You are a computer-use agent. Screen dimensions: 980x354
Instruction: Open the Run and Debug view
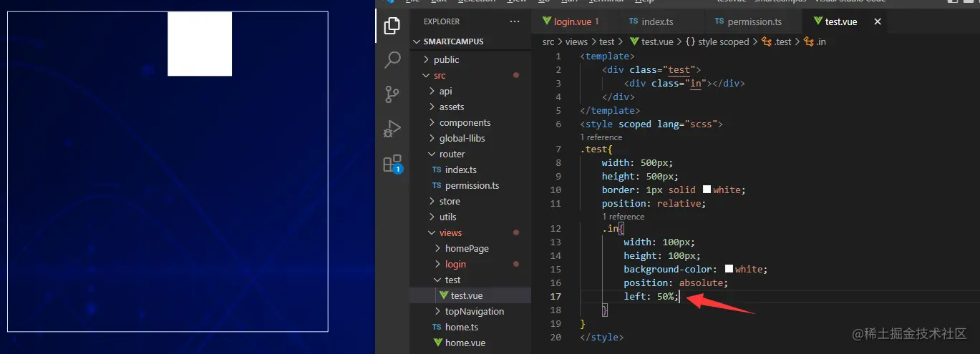tap(392, 129)
